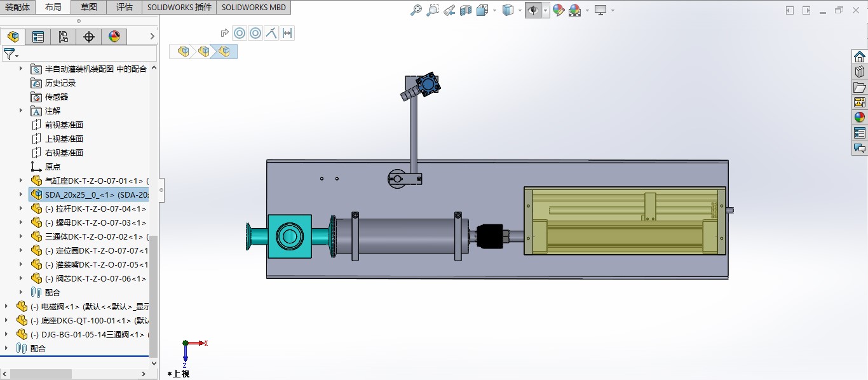This screenshot has height=380, width=868.
Task: Expand the manager pane tabs chevron
Action: click(152, 37)
